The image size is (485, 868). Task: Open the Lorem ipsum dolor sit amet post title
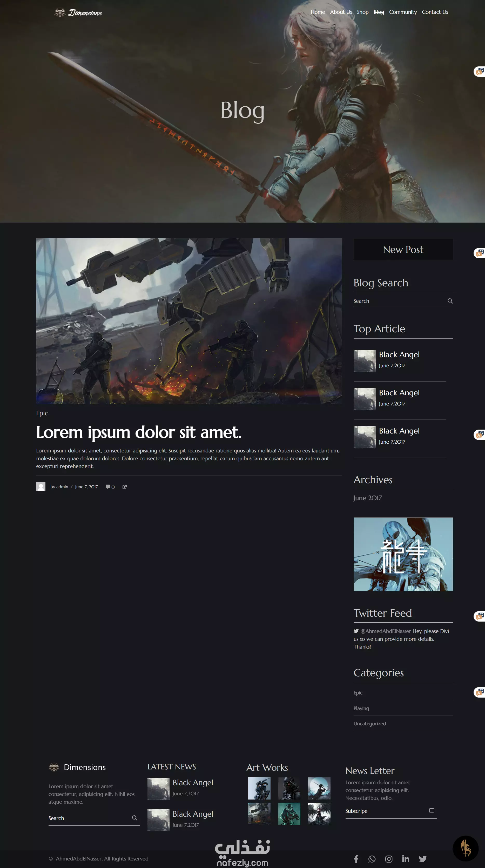(139, 432)
